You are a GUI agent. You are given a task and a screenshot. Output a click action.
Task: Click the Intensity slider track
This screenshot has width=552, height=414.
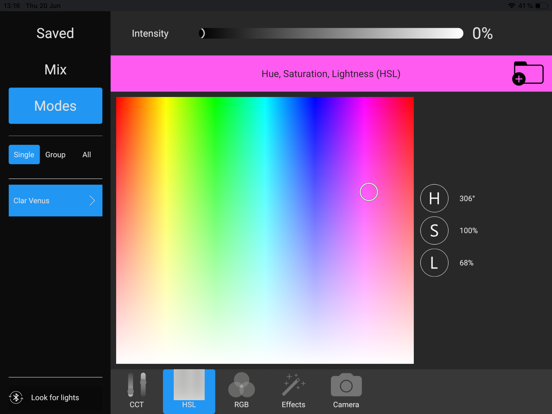[331, 33]
